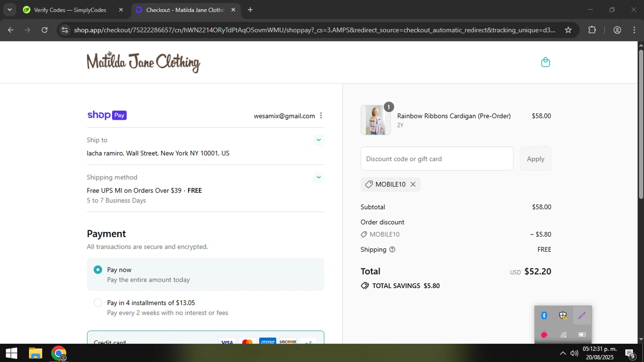Open the shopping bag cart icon
Screen dimensions: 644x362
click(545, 62)
